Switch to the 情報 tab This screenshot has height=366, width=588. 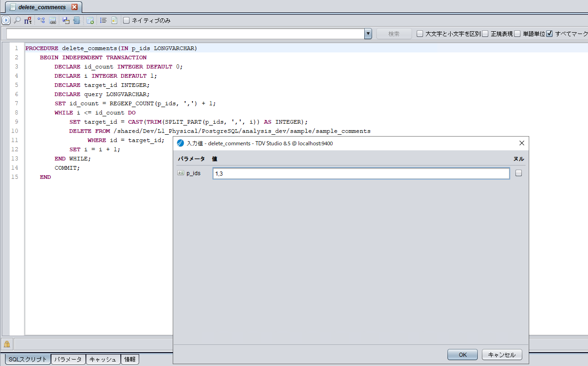coord(130,360)
